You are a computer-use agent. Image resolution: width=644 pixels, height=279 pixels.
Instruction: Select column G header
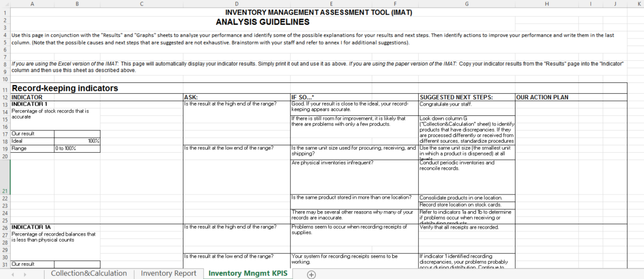[467, 4]
